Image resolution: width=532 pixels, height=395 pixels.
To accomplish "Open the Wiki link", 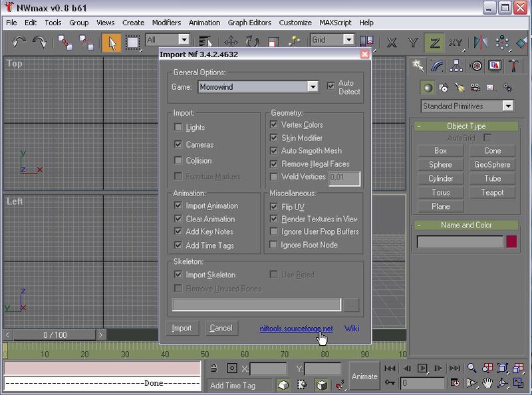I will point(352,329).
